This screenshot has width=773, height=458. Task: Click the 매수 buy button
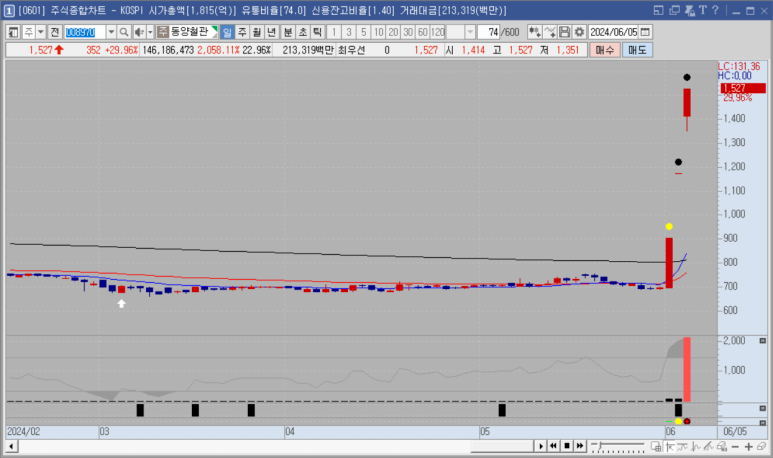(x=603, y=49)
